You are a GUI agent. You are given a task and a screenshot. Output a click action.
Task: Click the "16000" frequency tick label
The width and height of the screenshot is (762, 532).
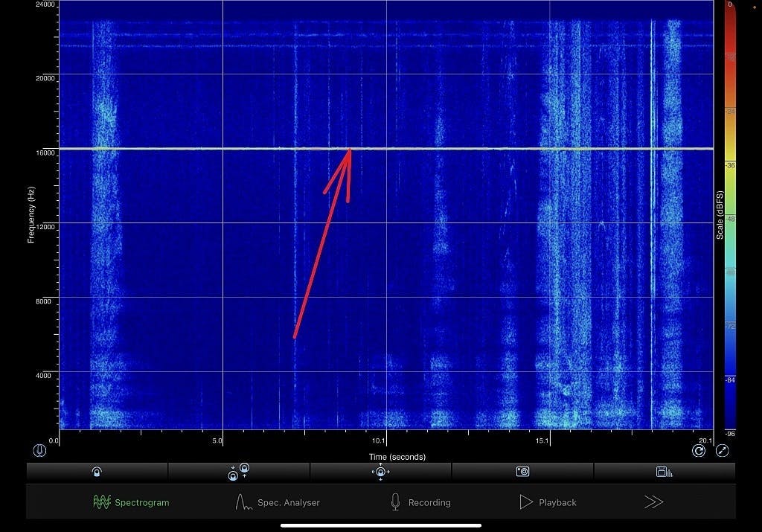pyautogui.click(x=45, y=153)
